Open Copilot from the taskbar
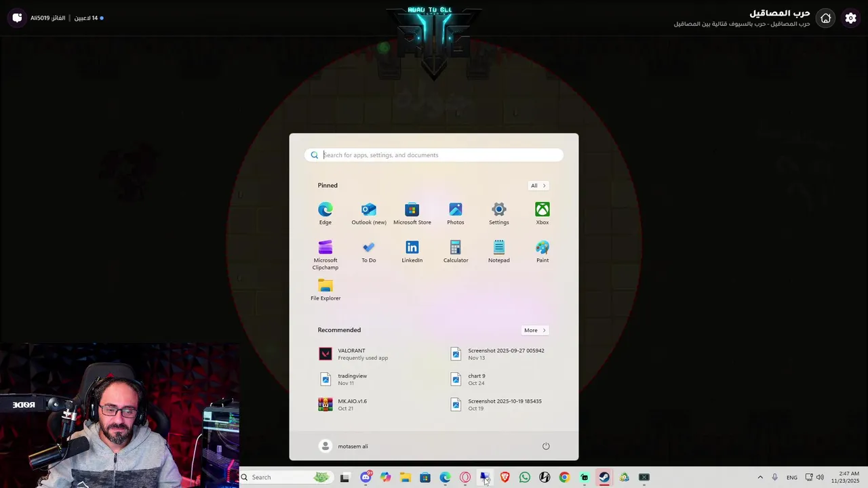This screenshot has width=868, height=488. 386,477
